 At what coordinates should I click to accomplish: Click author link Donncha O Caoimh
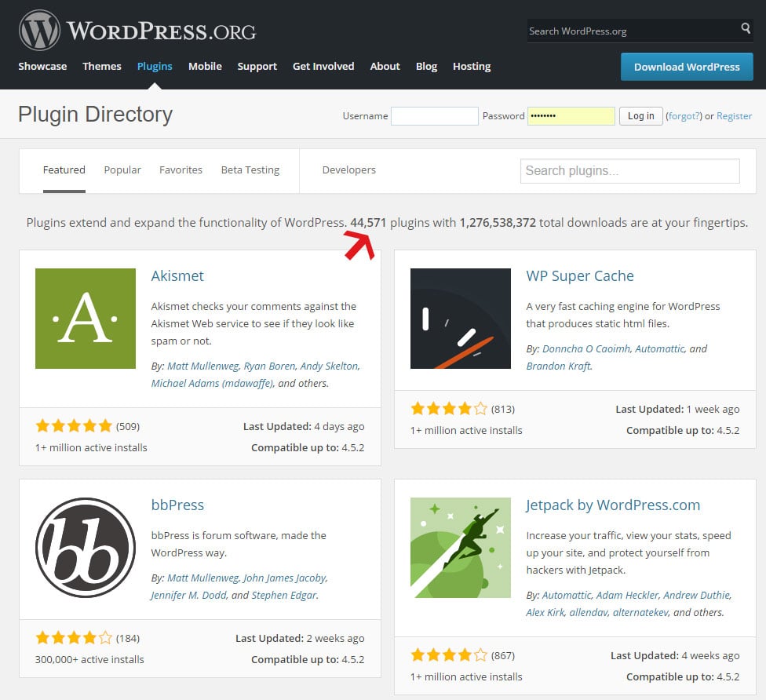coord(586,348)
